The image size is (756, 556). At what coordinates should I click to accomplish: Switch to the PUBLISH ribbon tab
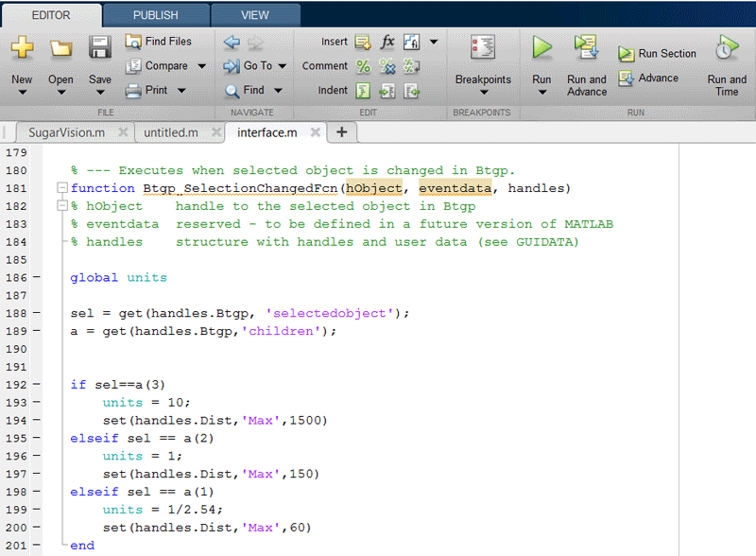tap(156, 15)
